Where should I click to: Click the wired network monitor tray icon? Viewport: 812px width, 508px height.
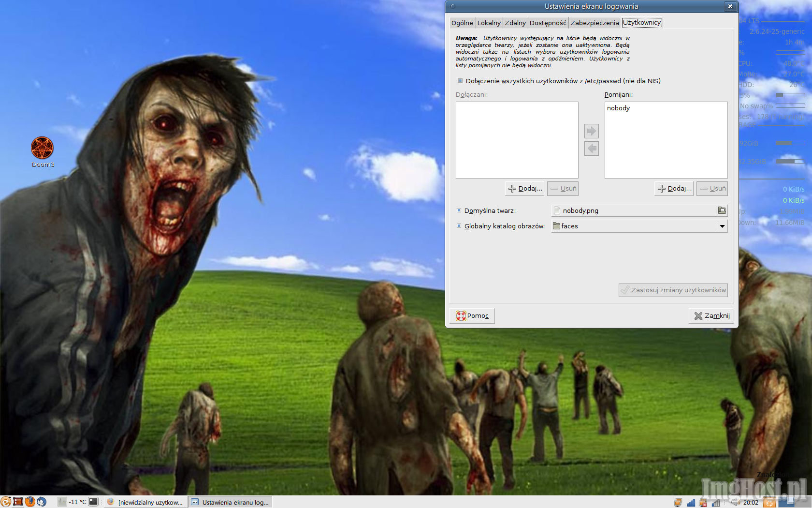(678, 503)
